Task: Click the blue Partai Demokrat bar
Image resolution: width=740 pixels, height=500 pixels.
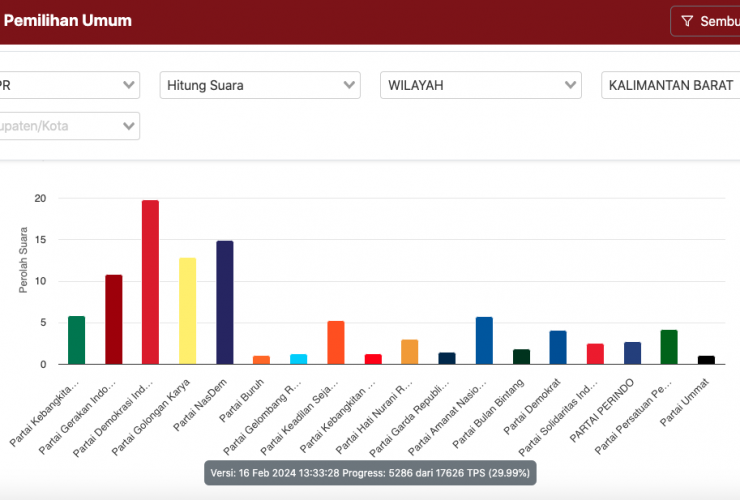Action: click(x=558, y=348)
